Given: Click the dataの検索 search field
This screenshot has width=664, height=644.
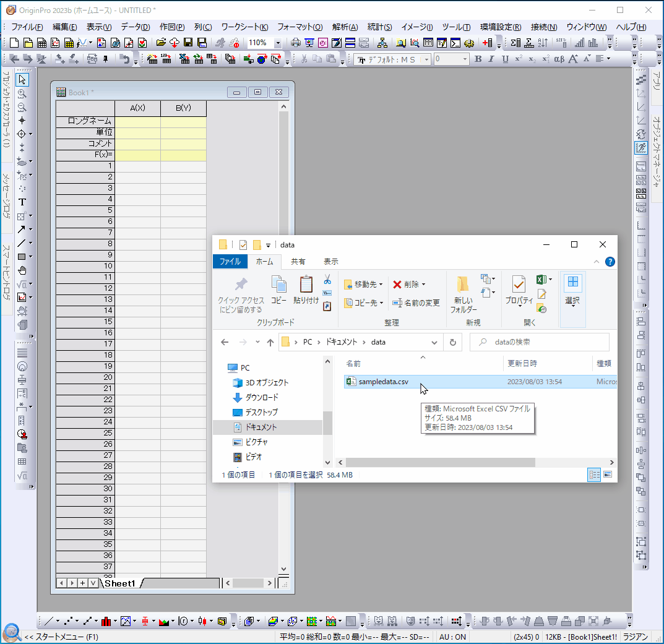Looking at the screenshot, I should pyautogui.click(x=540, y=342).
